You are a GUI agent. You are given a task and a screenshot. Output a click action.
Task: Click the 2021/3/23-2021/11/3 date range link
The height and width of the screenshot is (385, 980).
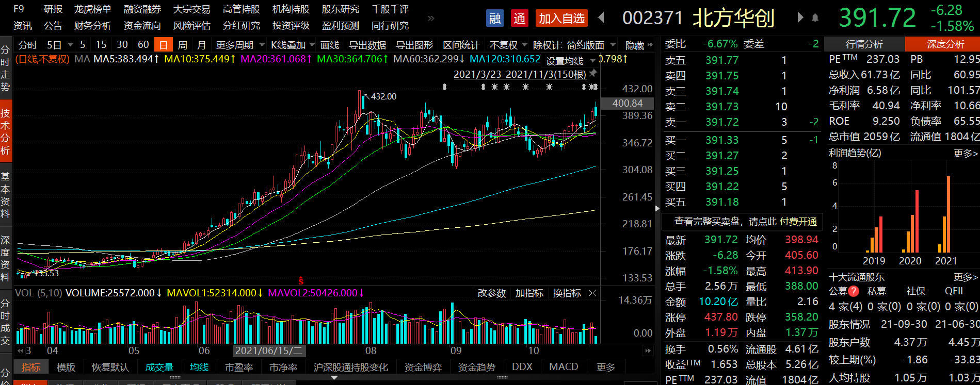[520, 74]
